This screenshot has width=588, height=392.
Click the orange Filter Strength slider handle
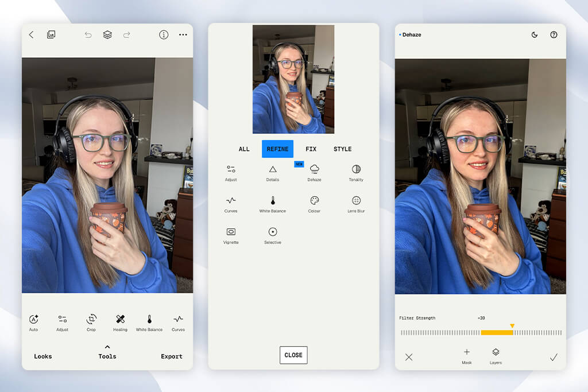pyautogui.click(x=512, y=326)
